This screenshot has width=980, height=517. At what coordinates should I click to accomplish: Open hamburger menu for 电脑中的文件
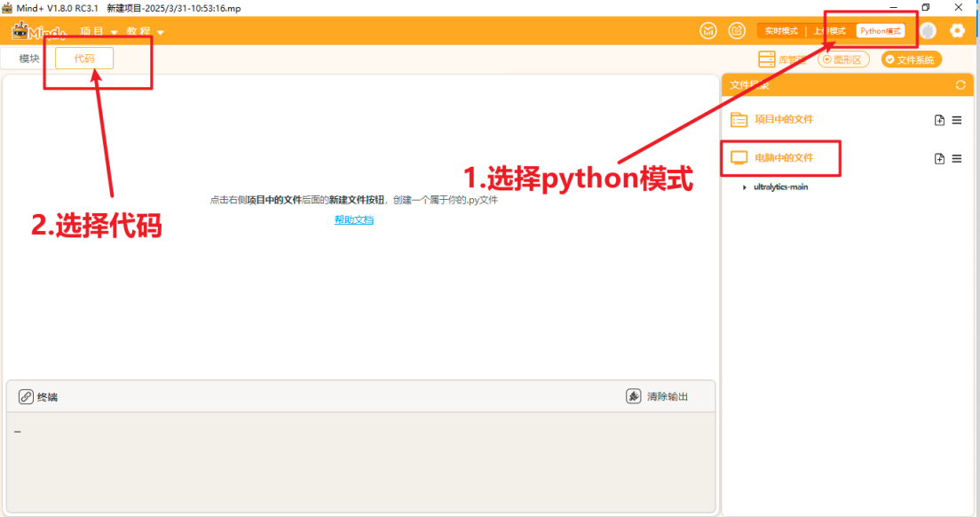[957, 159]
